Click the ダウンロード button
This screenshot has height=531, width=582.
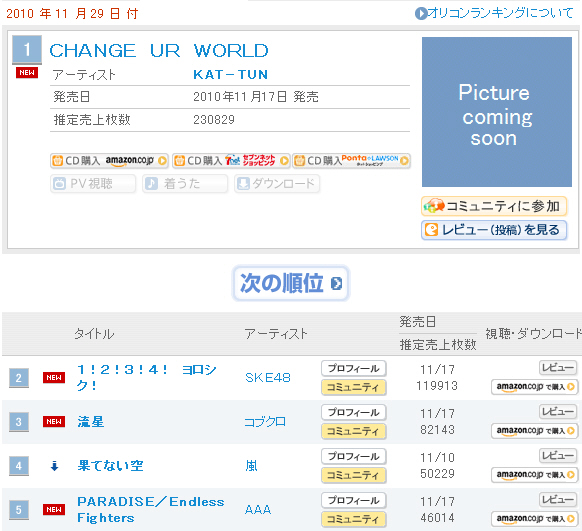[x=277, y=184]
